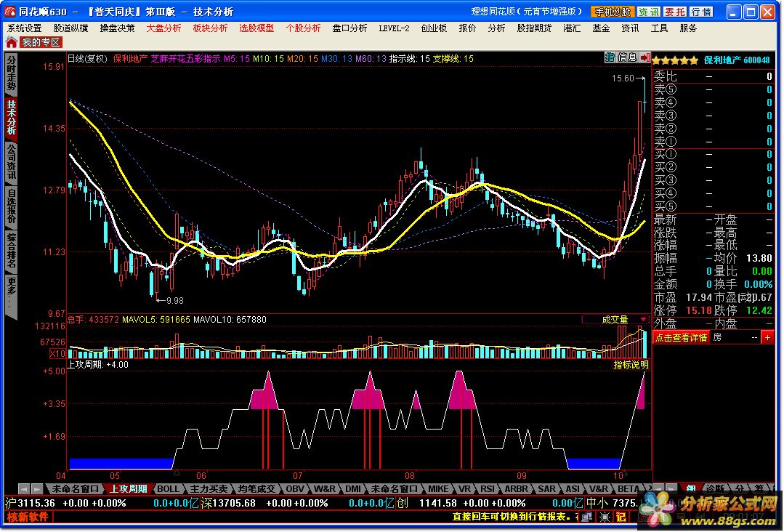Switch to the 综合排名 side tab

(11, 251)
